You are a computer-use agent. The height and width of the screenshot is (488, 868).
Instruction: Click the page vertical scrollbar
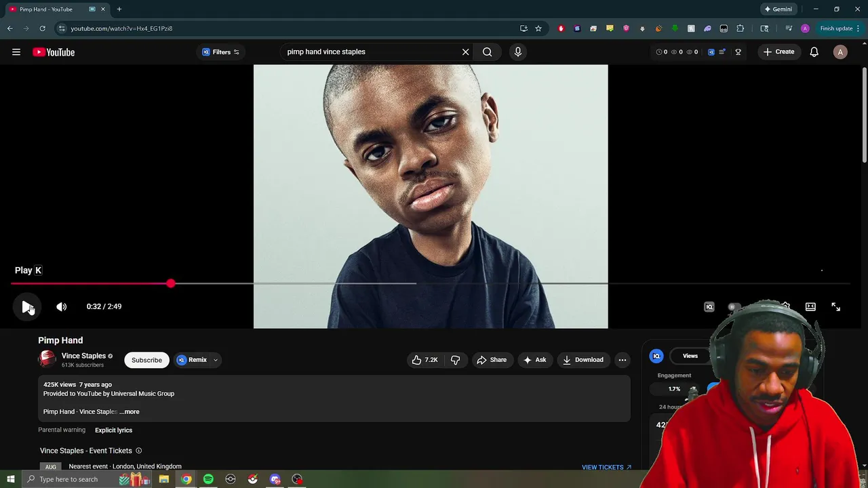[x=864, y=115]
